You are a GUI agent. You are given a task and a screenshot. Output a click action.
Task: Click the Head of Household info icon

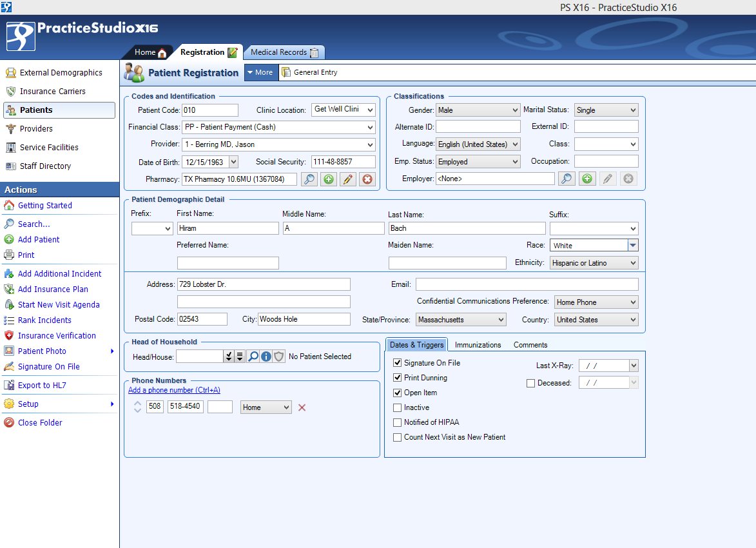tap(266, 355)
